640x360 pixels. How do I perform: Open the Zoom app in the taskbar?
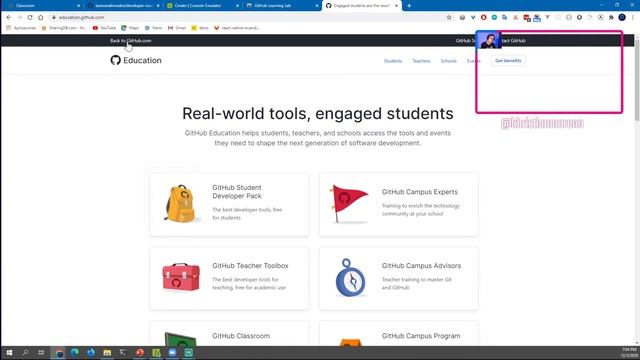172,352
